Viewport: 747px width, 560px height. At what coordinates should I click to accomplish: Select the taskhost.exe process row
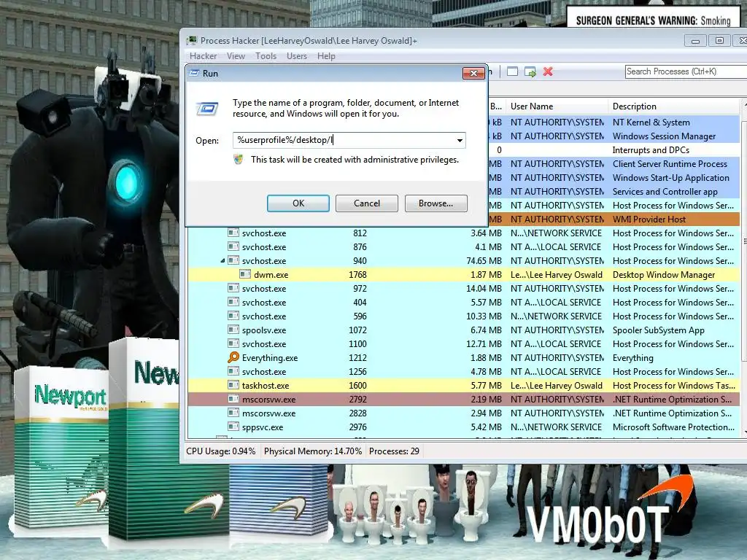[x=464, y=385]
